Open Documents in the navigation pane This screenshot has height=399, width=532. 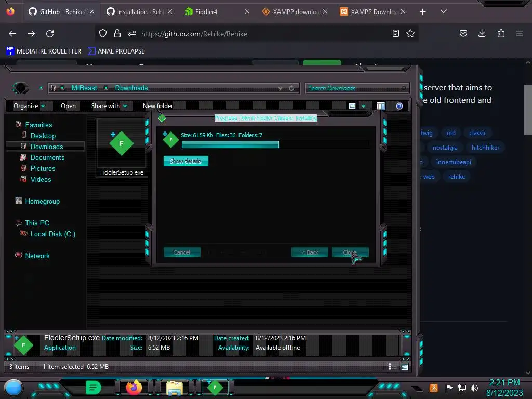(x=47, y=157)
